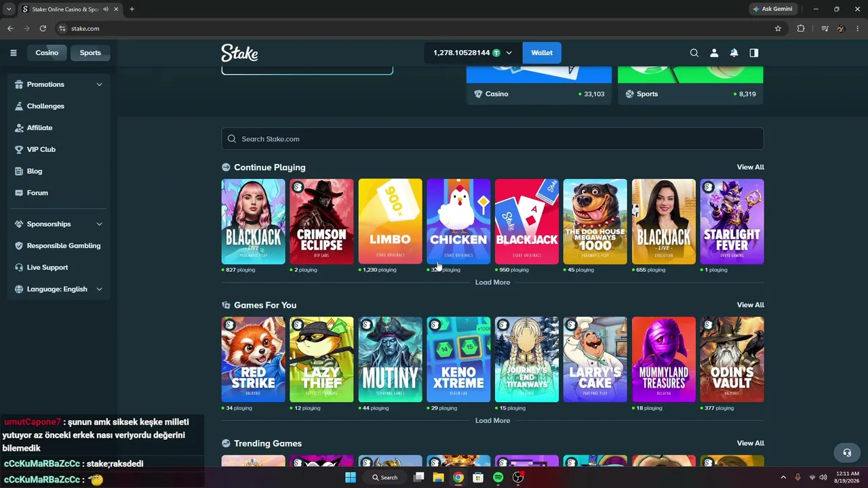Open the Chicken game thumbnail
The image size is (868, 488).
(458, 222)
